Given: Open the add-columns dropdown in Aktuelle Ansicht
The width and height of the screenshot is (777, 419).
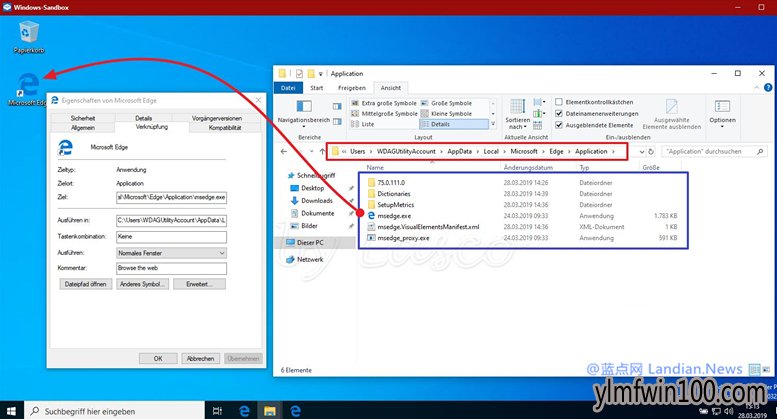Looking at the screenshot, I should tap(539, 114).
